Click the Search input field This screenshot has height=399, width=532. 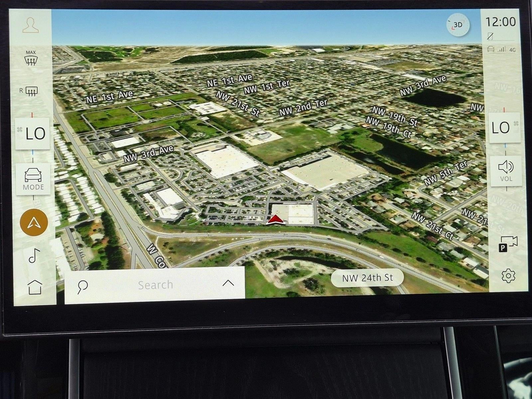pos(155,285)
